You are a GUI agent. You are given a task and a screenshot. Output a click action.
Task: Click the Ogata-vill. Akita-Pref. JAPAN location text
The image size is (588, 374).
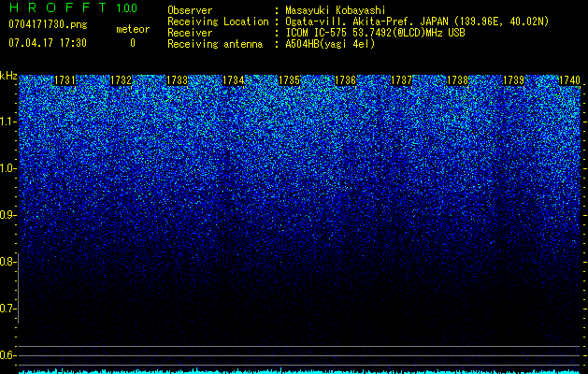tap(417, 22)
